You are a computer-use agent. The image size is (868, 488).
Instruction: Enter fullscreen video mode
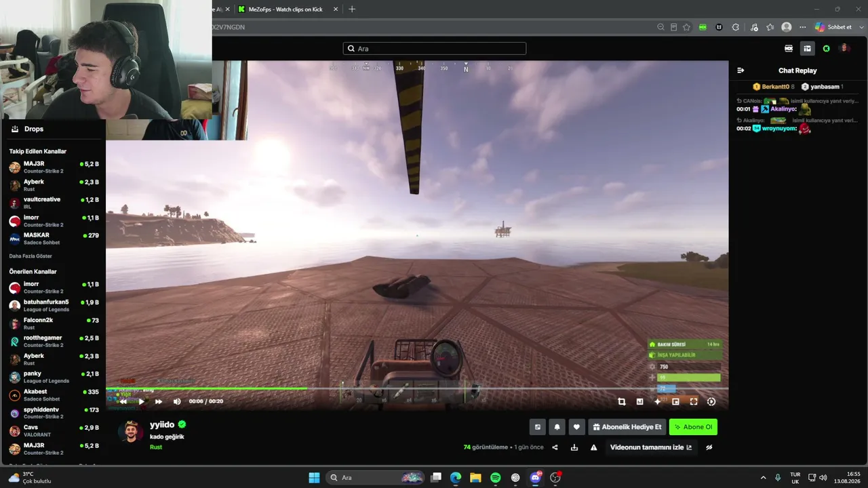coord(694,401)
